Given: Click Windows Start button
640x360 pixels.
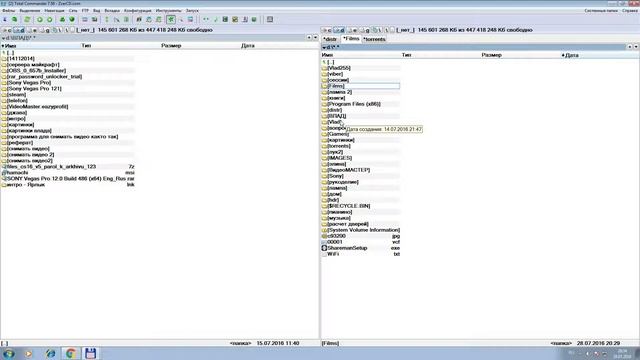Looking at the screenshot, I should pos(9,353).
